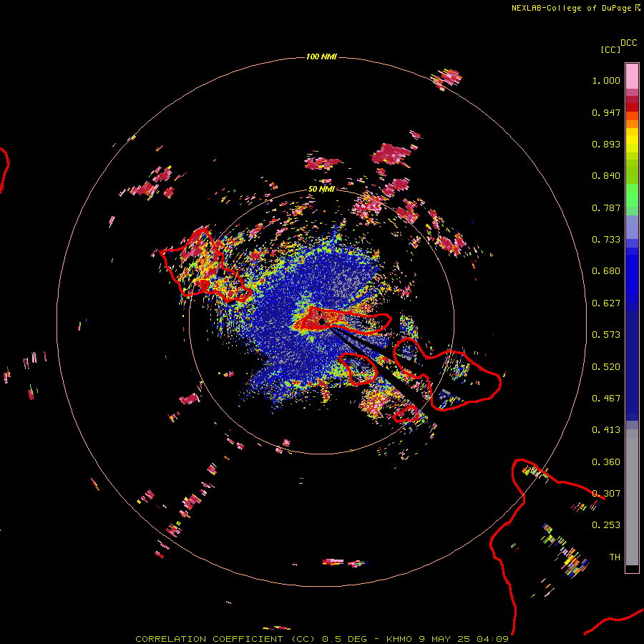This screenshot has width=644, height=644.
Task: Click the black radar site dot at center
Action: 322,321
